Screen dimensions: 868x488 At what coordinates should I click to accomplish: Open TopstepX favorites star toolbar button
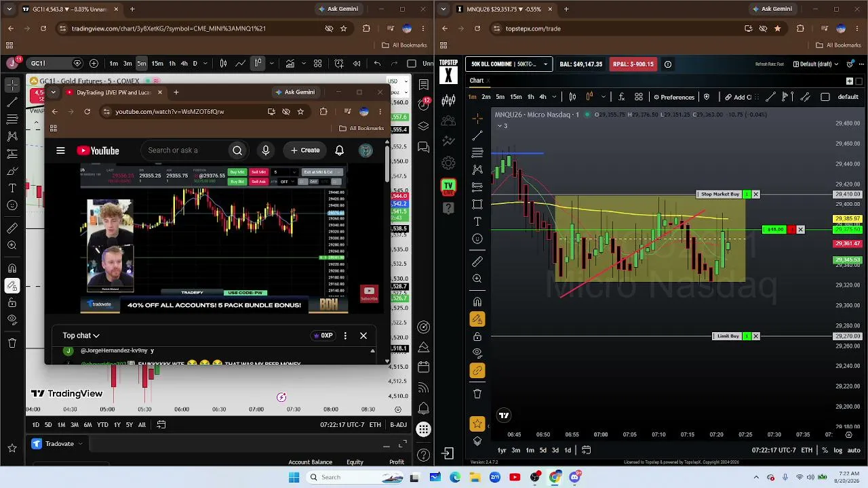click(x=477, y=424)
